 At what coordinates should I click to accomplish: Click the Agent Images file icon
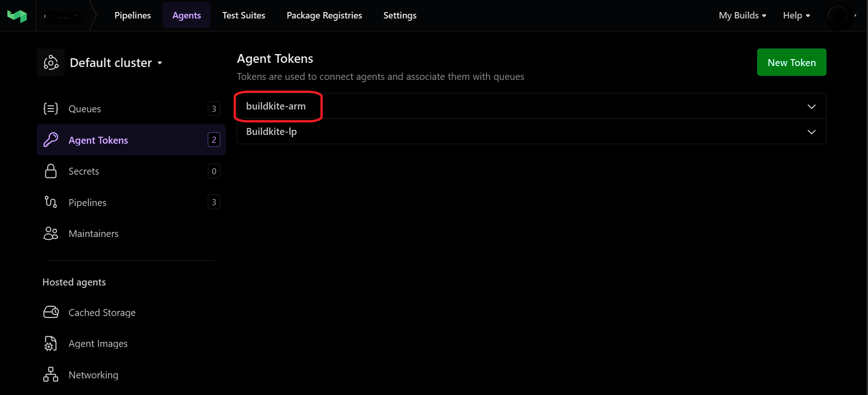[51, 343]
